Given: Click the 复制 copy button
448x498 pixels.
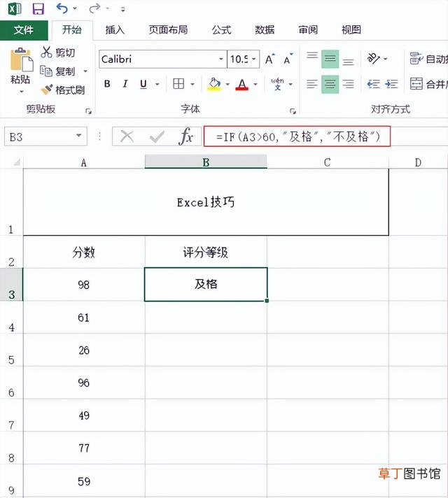Looking at the screenshot, I should (x=58, y=71).
